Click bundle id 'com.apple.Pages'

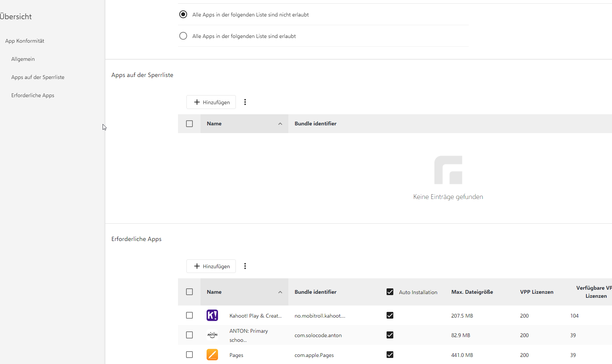(x=314, y=355)
